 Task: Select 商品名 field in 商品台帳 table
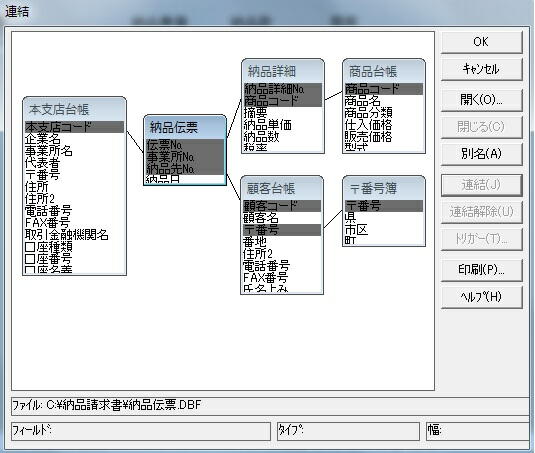tap(384, 101)
